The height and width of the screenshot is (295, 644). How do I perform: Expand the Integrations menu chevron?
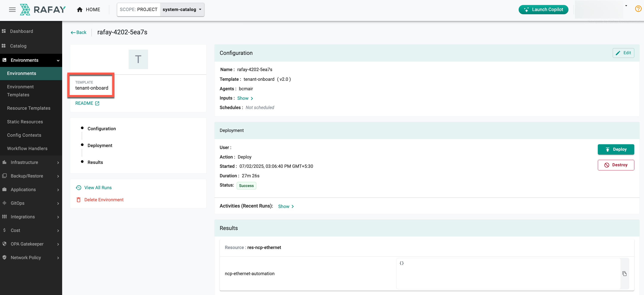tap(58, 217)
